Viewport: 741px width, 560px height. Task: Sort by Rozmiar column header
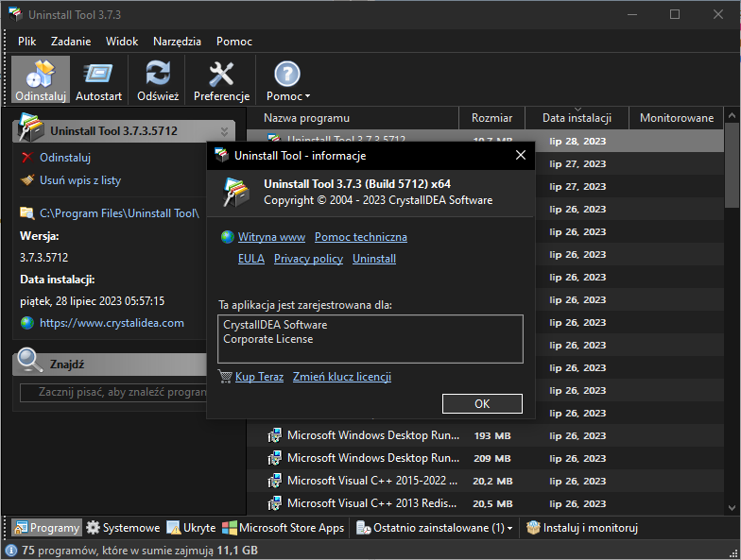[x=491, y=118]
